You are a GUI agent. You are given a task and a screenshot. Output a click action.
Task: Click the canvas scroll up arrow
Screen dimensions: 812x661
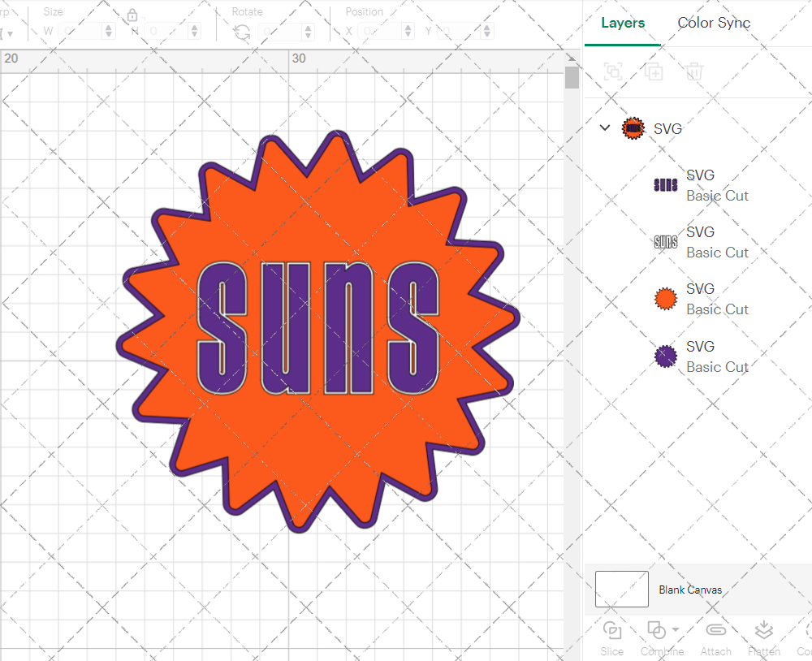[572, 58]
